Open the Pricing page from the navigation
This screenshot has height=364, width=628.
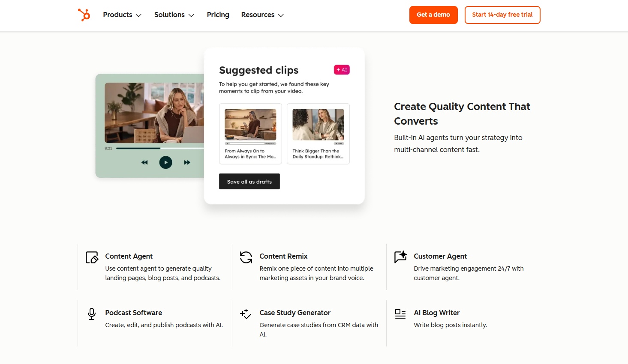point(218,15)
